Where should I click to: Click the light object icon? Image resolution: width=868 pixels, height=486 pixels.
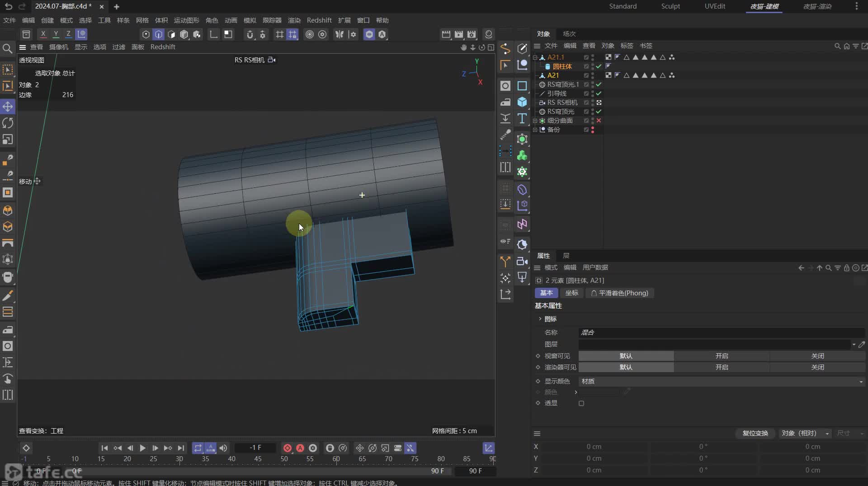pos(522,277)
